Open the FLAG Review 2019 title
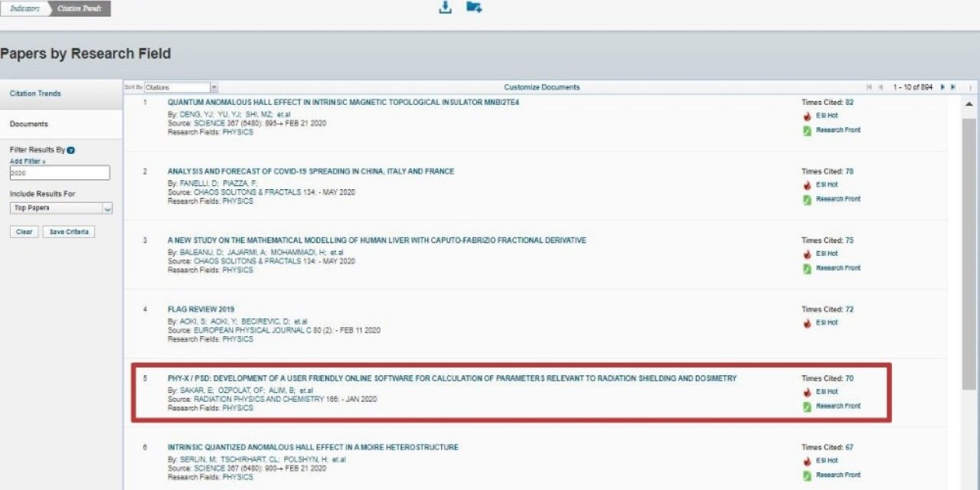The image size is (980, 490). coord(201,309)
